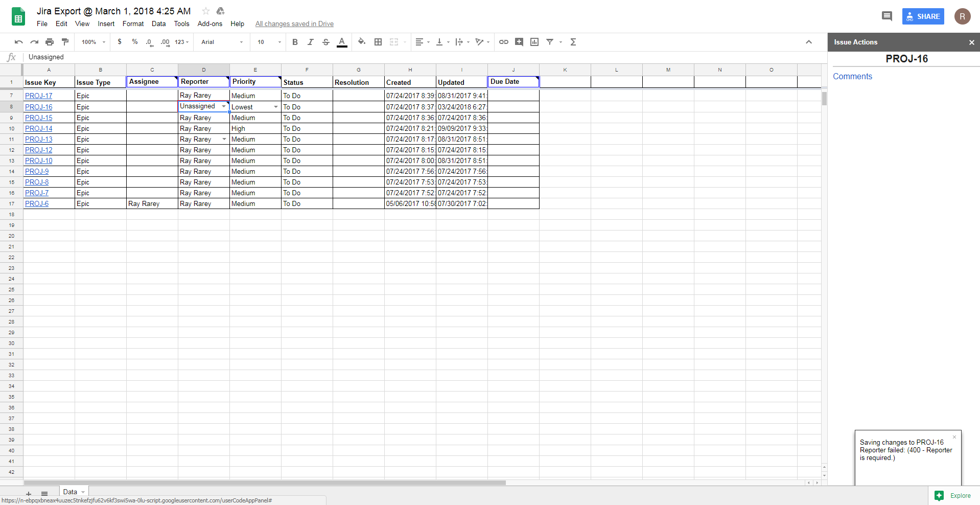Click the blue SHARE button
Viewport: 980px width, 505px height.
pyautogui.click(x=923, y=16)
